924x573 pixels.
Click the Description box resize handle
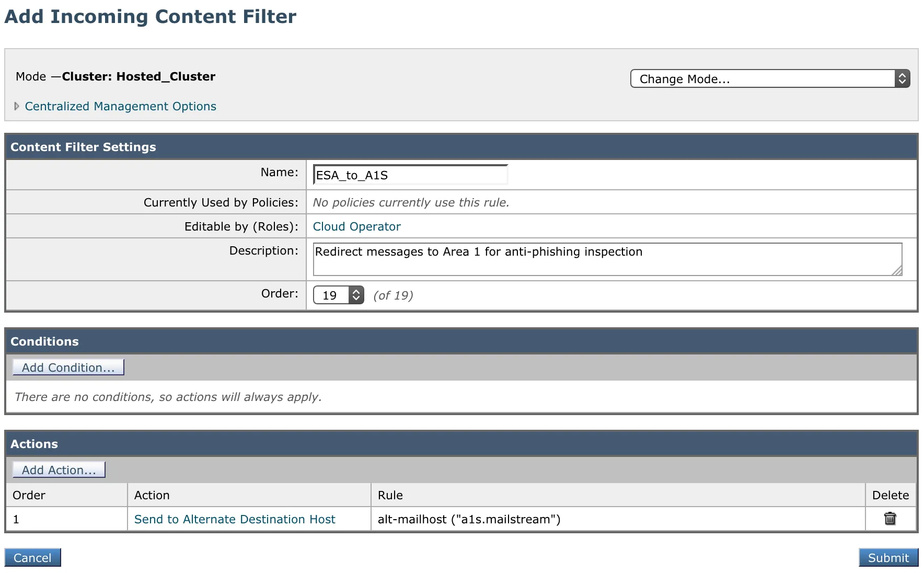tap(898, 271)
